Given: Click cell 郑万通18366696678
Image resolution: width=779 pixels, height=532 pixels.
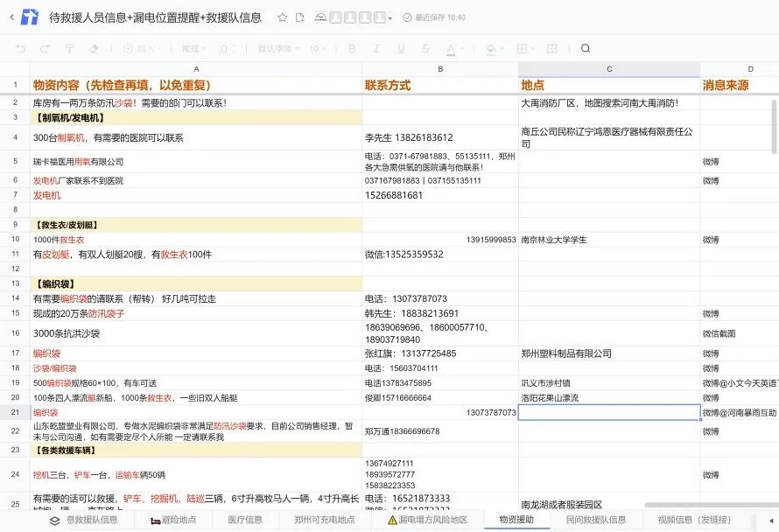Looking at the screenshot, I should [x=440, y=431].
